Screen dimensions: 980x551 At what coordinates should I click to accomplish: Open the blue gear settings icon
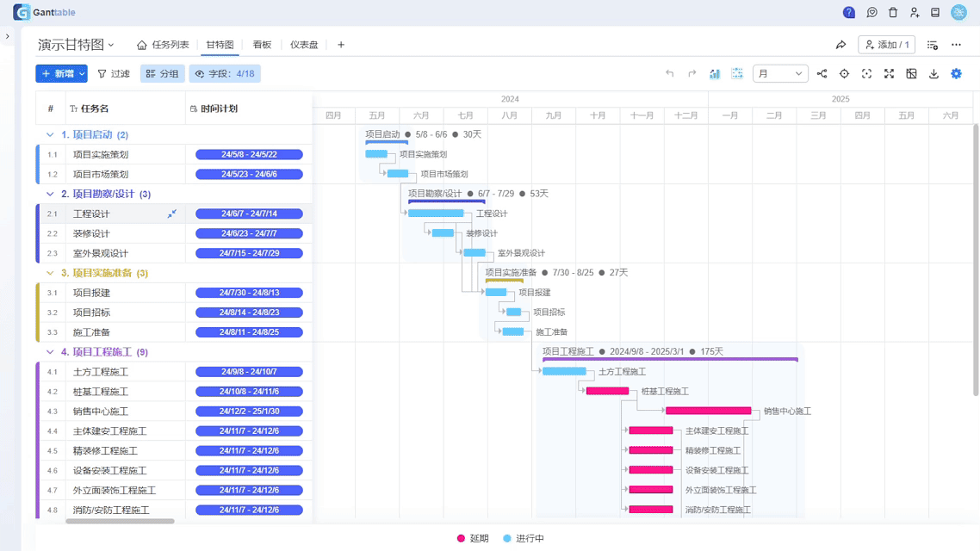click(956, 74)
